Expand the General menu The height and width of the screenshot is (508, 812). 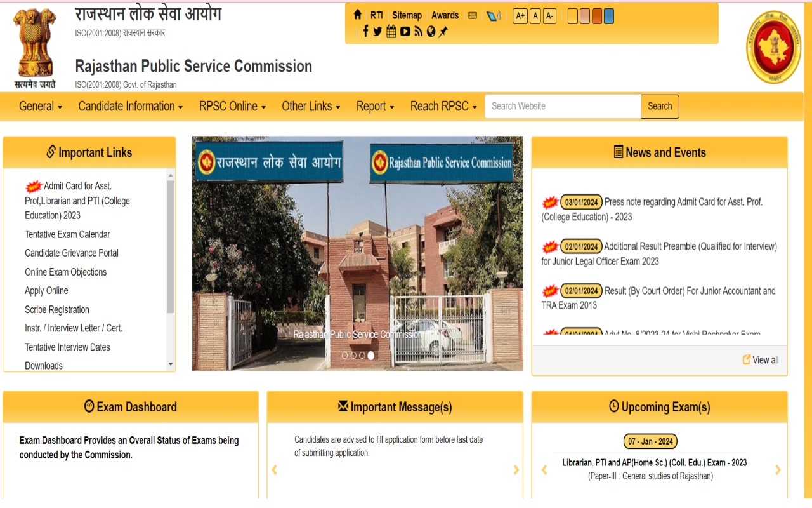(41, 106)
